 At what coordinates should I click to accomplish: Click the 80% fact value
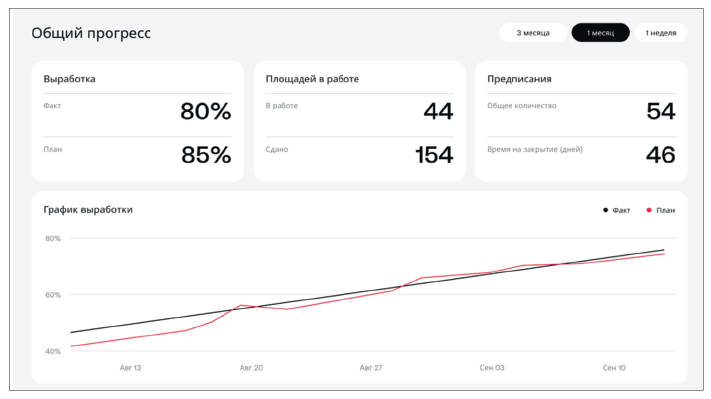click(x=205, y=111)
